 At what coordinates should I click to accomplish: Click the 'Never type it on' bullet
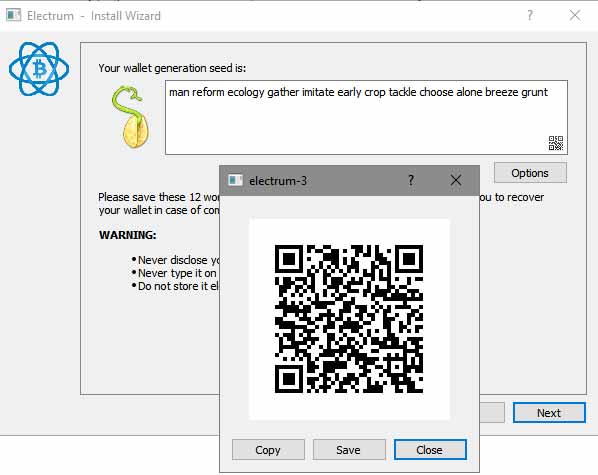point(174,273)
